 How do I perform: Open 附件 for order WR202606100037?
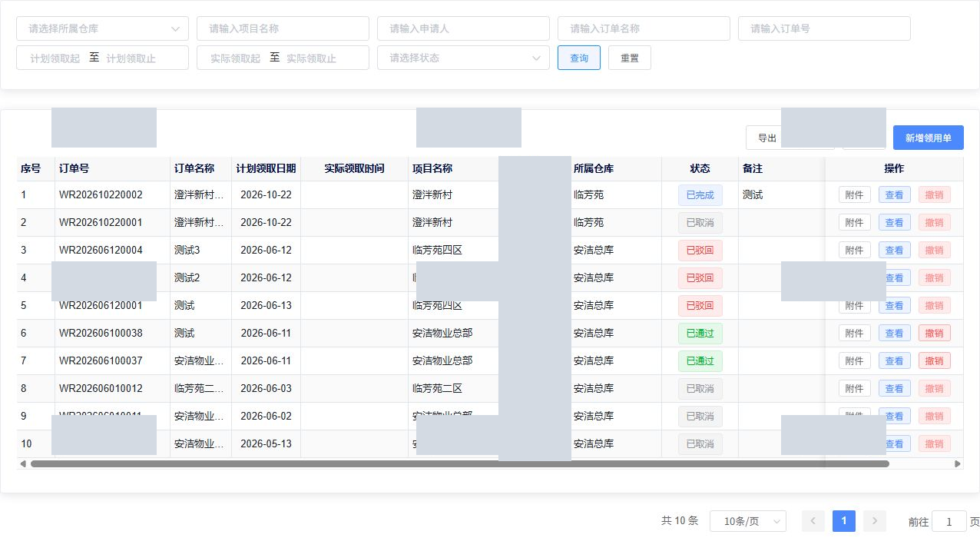click(x=855, y=361)
